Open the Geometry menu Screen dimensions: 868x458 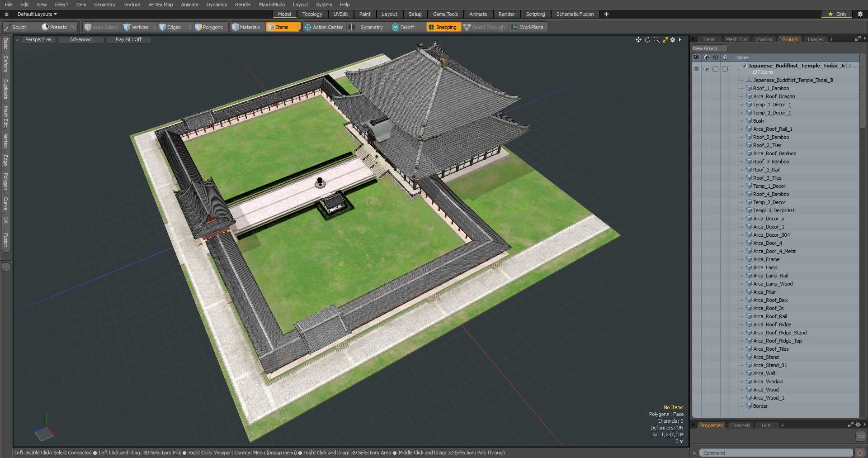click(x=104, y=5)
